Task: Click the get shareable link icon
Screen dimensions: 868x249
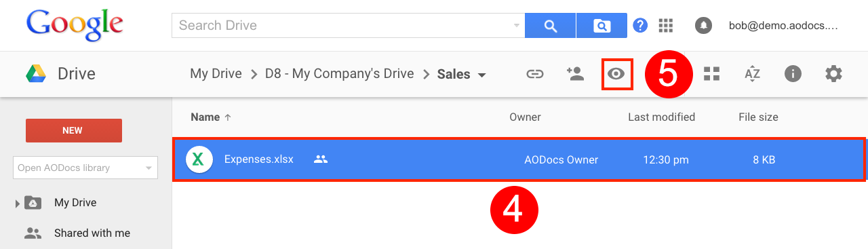Action: point(535,74)
